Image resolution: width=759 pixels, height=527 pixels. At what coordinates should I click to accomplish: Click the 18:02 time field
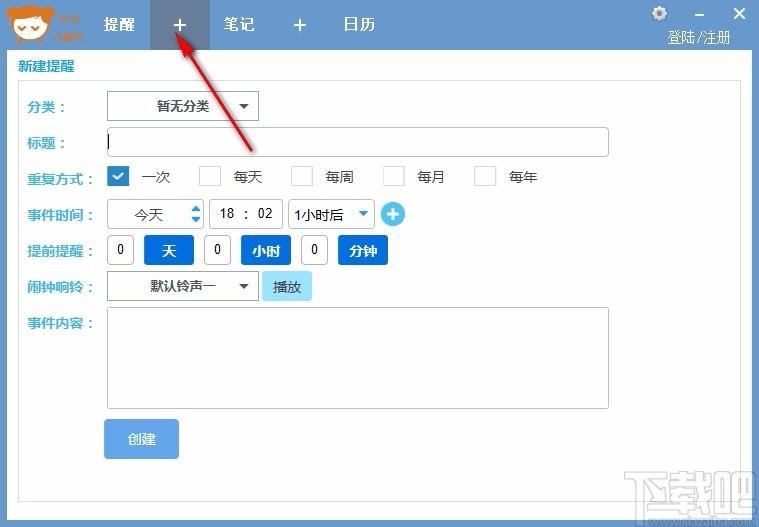(x=246, y=214)
